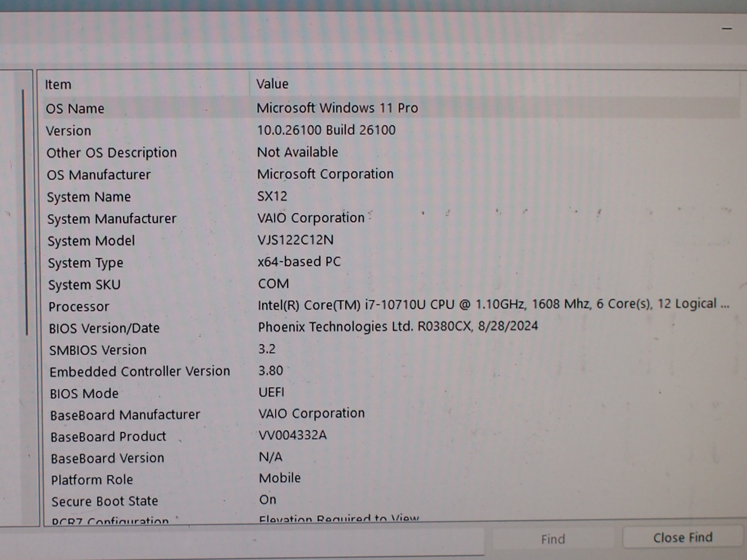747x560 pixels.
Task: Select the Processor row
Action: 391,306
